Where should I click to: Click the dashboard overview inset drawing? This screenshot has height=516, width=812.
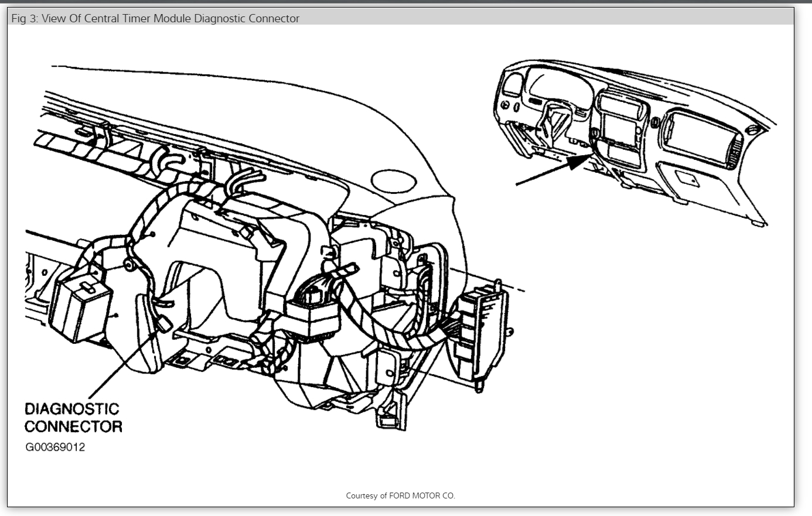click(x=636, y=142)
